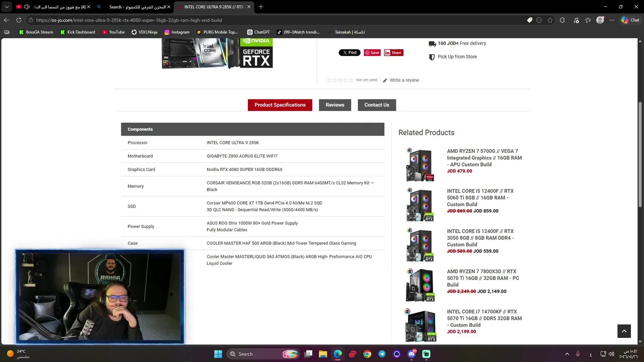The image size is (644, 362).
Task: Open File Explorer from the taskbar
Action: pos(323,354)
